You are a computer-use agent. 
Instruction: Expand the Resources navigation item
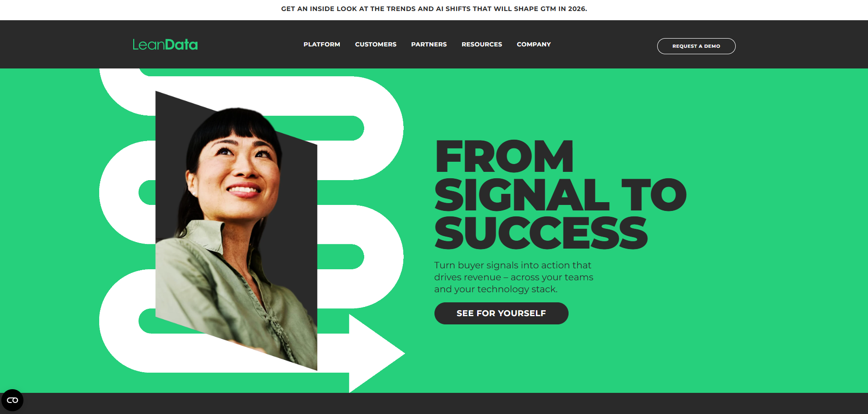pyautogui.click(x=482, y=45)
